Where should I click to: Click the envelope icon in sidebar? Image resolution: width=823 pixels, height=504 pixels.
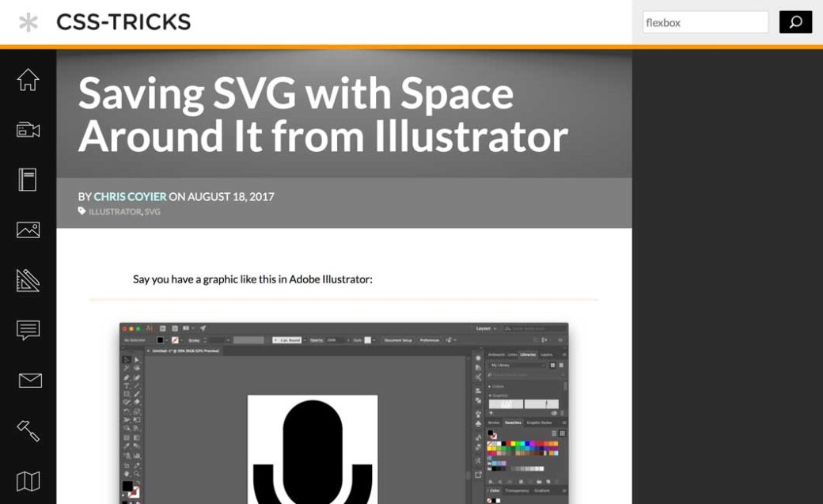29,381
